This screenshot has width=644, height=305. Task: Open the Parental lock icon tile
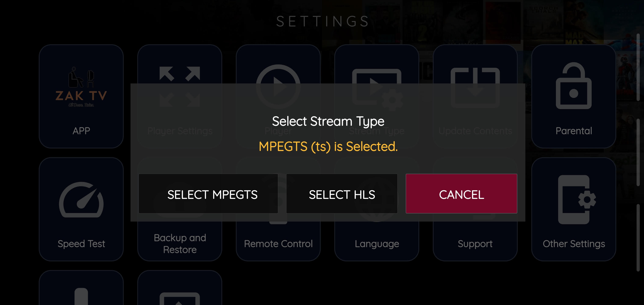click(x=573, y=86)
